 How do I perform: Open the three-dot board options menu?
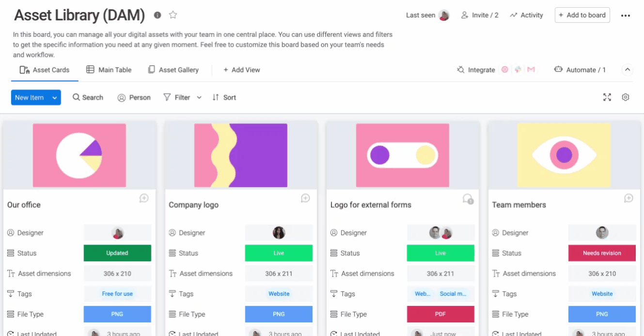626,16
